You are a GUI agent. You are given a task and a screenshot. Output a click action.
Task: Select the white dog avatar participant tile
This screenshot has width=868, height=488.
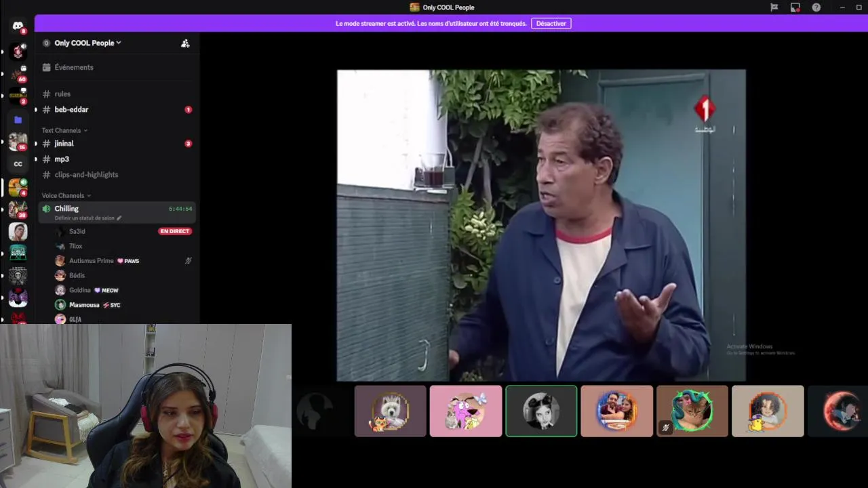click(x=391, y=411)
